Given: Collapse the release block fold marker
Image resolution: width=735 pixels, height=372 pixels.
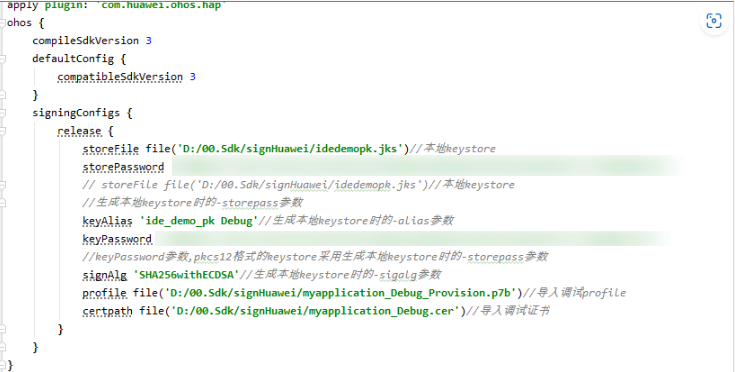Looking at the screenshot, I should (x=2, y=131).
